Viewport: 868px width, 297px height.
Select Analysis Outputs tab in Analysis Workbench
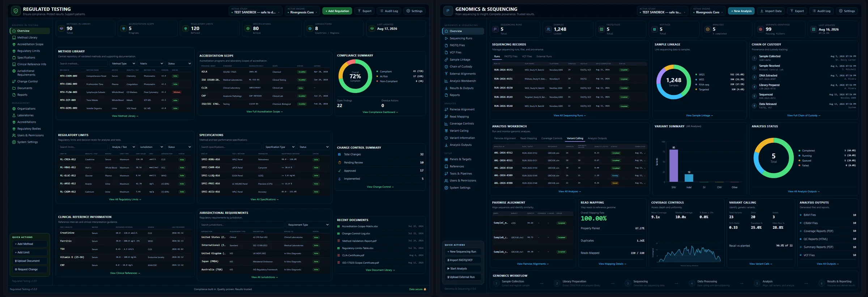(597, 138)
